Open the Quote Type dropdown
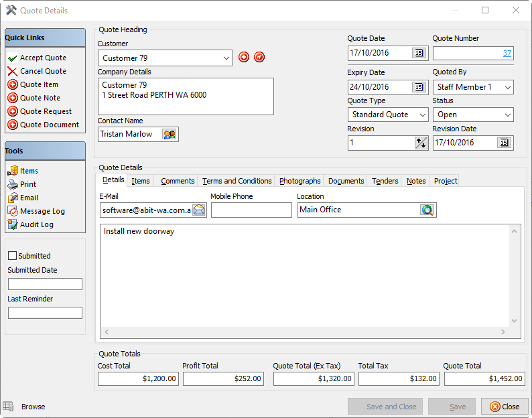 tap(421, 115)
